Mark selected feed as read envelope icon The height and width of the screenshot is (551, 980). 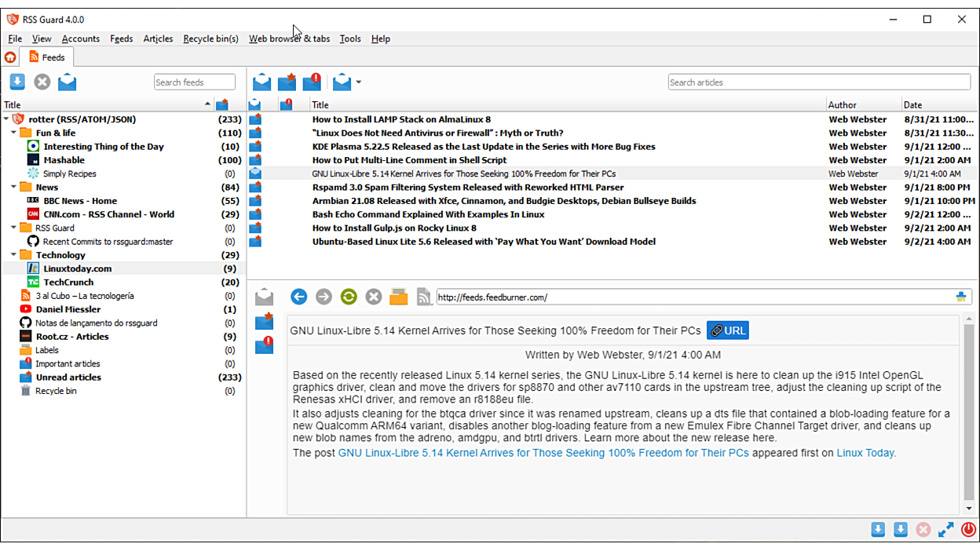pyautogui.click(x=68, y=82)
